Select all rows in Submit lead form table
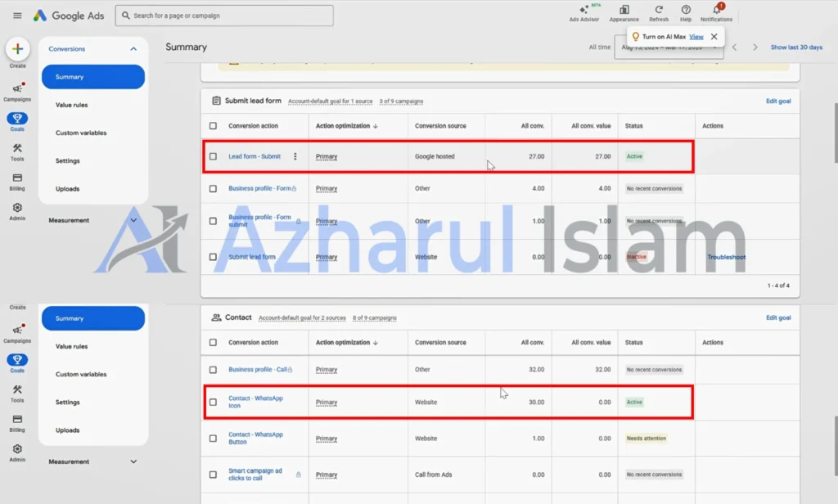The height and width of the screenshot is (504, 838). pos(214,126)
